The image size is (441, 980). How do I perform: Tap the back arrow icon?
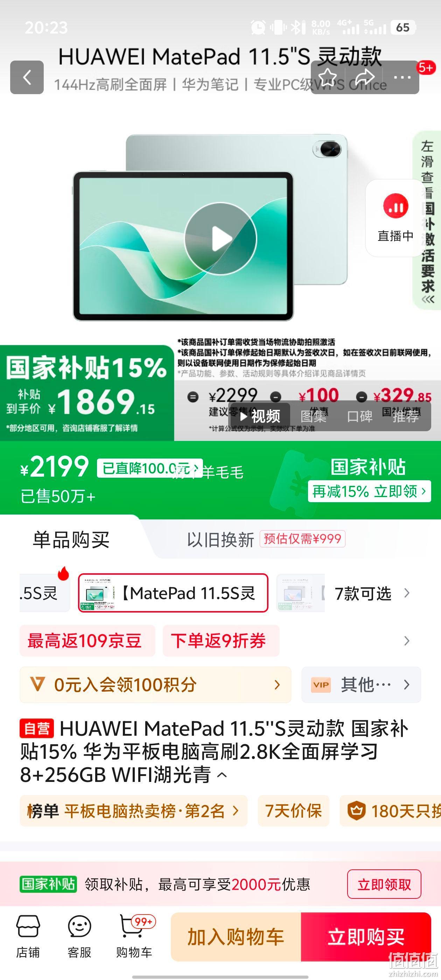tap(27, 77)
